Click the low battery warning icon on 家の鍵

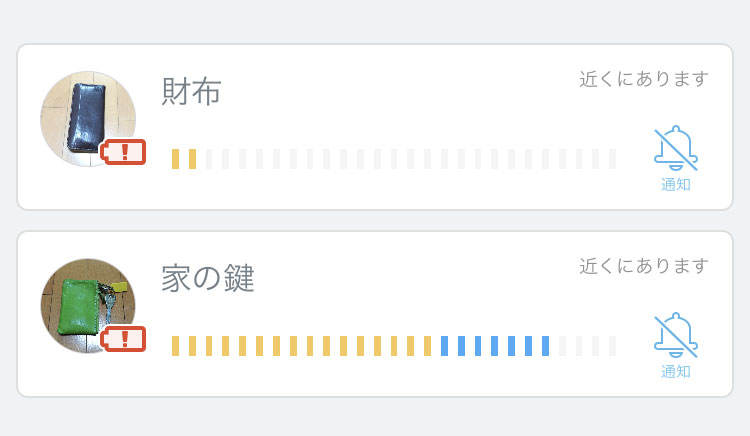123,339
